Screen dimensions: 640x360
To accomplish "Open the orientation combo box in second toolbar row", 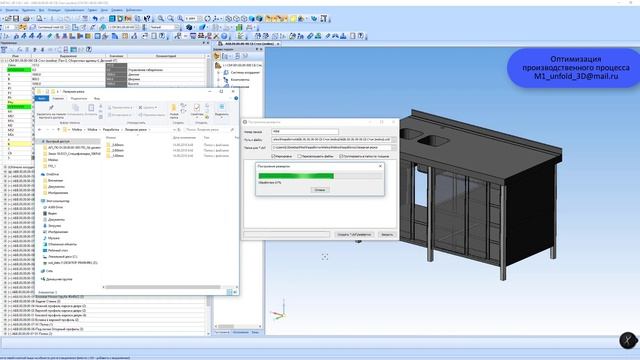I will [164, 27].
